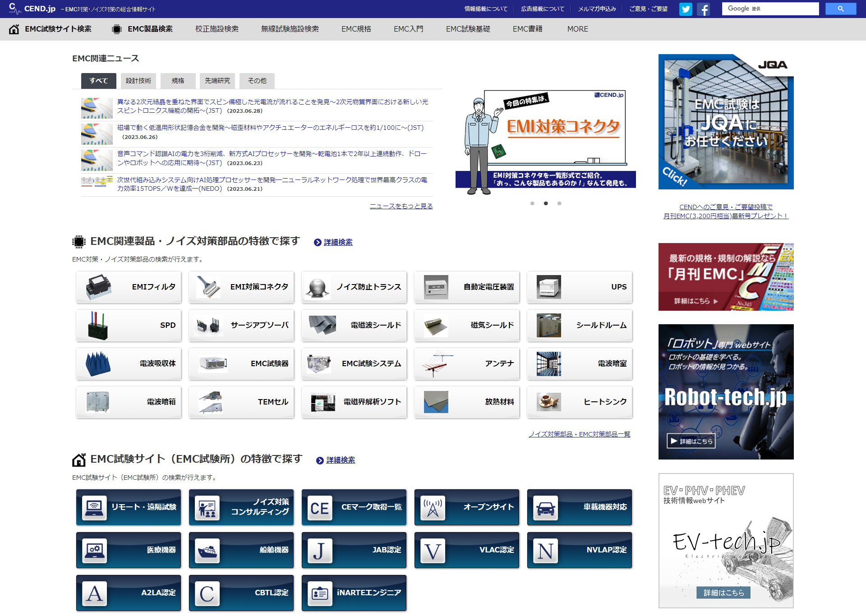Screen dimensions: 866x616
Task: Open the iNARTEエンジニア tile
Action: pyautogui.click(x=354, y=593)
